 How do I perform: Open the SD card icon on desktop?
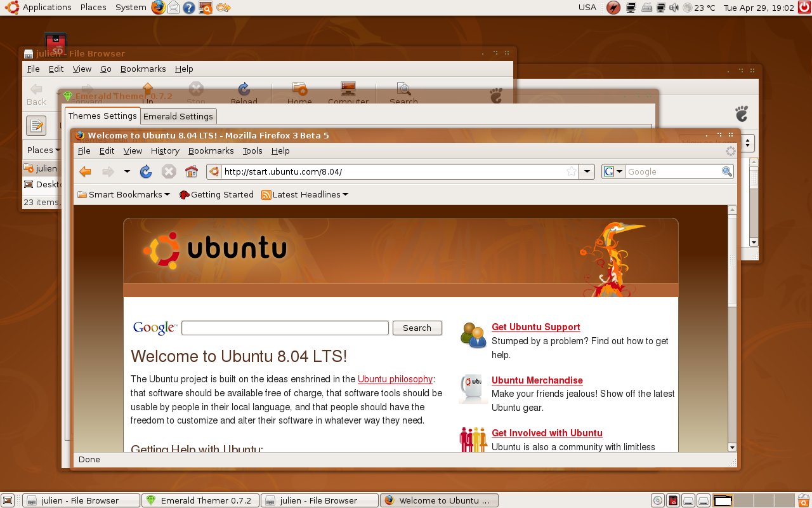coord(56,43)
